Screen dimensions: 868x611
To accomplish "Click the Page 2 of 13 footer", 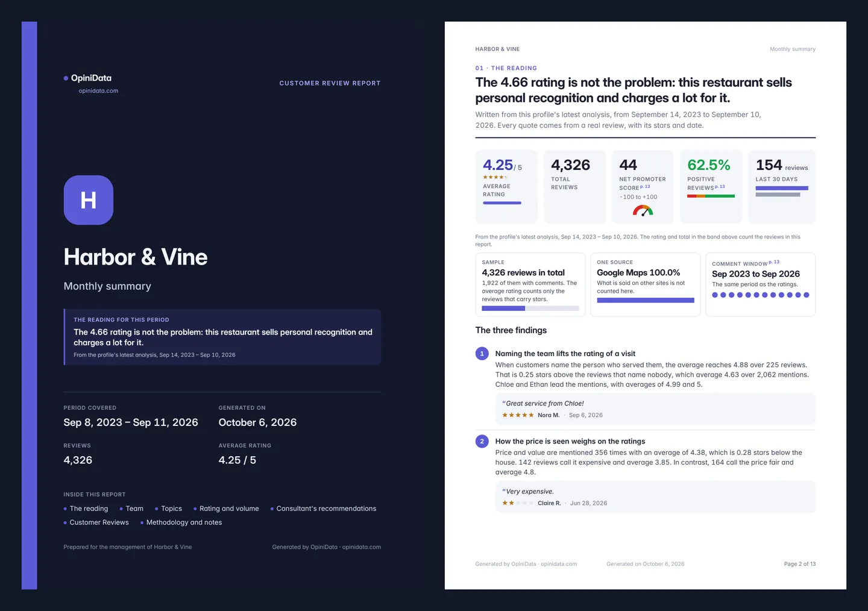I will pyautogui.click(x=800, y=564).
